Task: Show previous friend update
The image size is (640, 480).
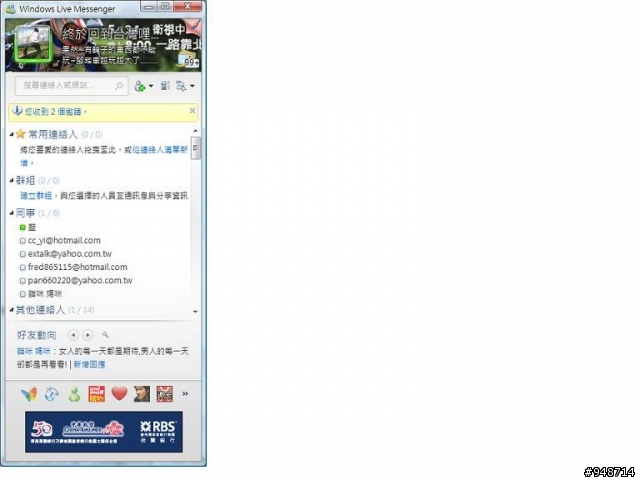Action: (x=73, y=335)
